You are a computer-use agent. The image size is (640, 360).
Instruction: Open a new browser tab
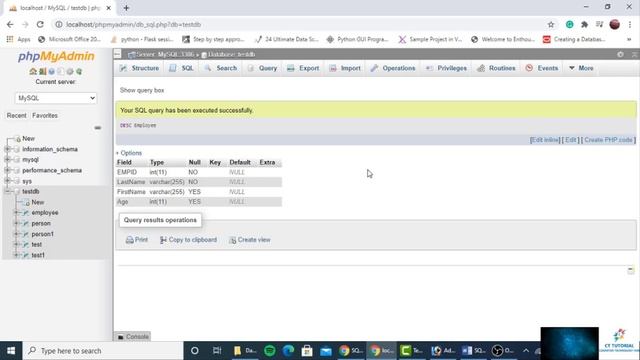(126, 8)
